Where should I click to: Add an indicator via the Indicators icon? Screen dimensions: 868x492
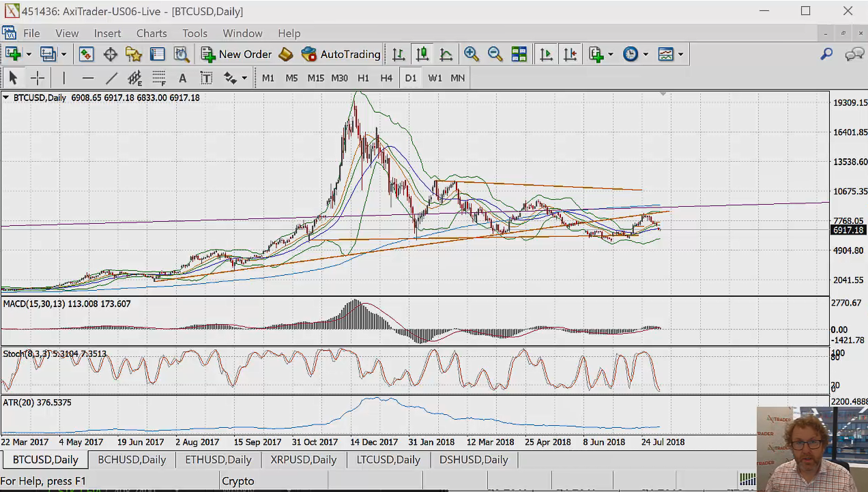pyautogui.click(x=596, y=55)
